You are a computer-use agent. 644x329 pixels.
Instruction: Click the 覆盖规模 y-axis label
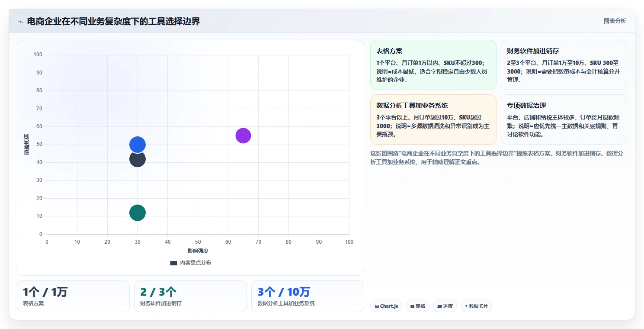[26, 145]
